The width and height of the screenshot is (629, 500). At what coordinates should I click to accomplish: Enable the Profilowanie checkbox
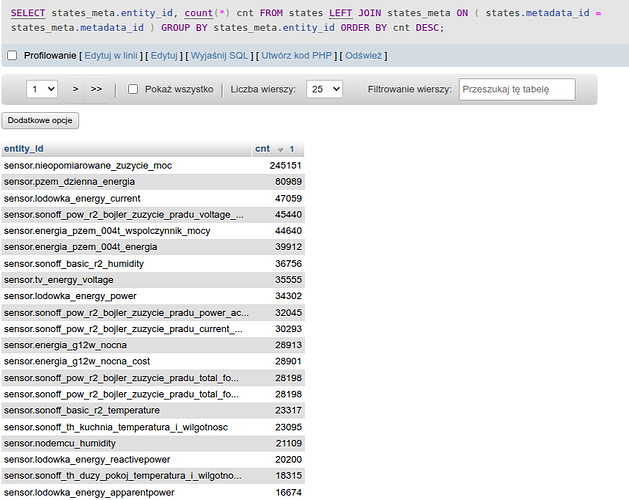coord(12,55)
